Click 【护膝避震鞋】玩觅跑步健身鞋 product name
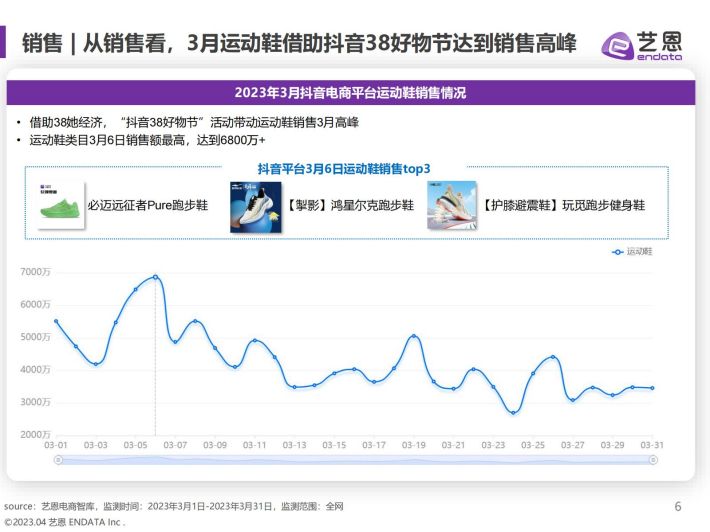710x532 pixels. (562, 205)
